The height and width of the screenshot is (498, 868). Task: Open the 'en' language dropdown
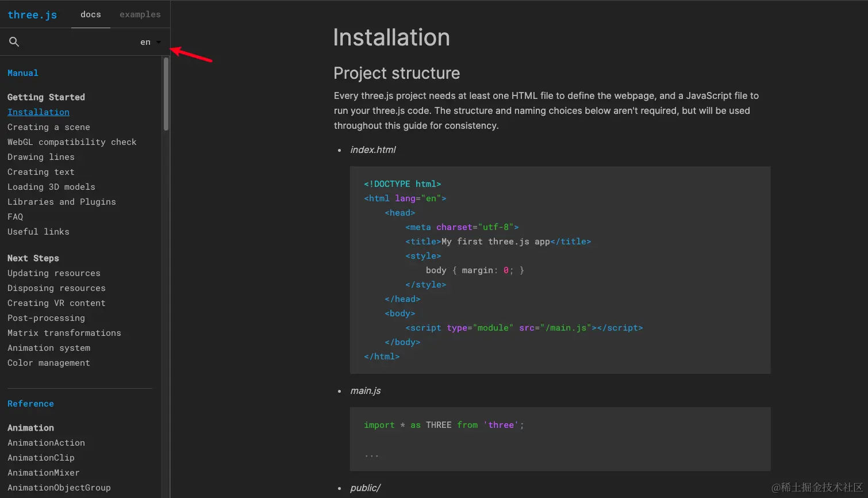[151, 42]
